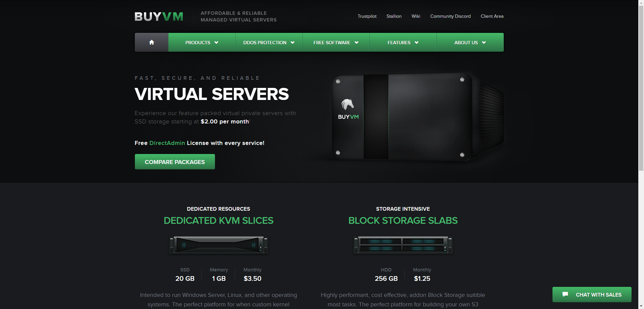
Task: Open the Stallion link
Action: pyautogui.click(x=394, y=16)
